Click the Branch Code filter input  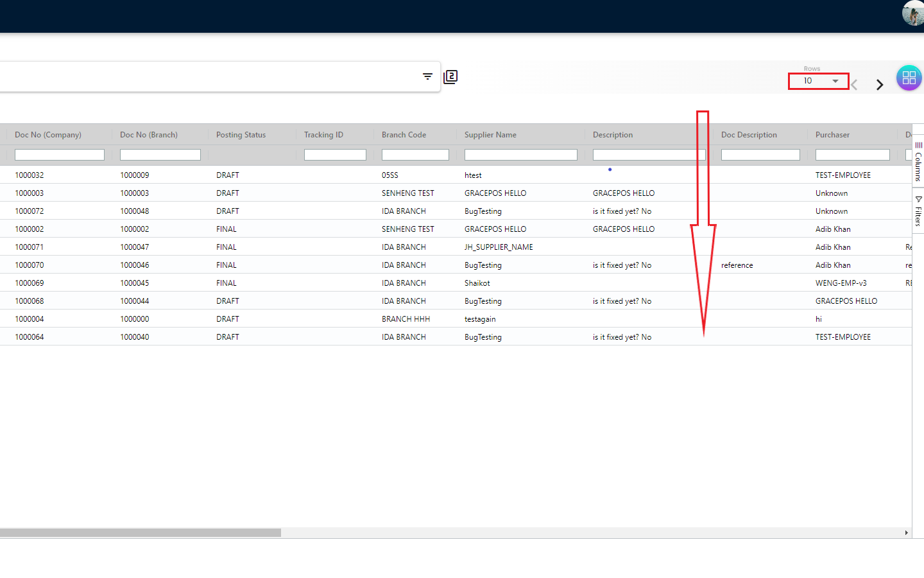415,155
